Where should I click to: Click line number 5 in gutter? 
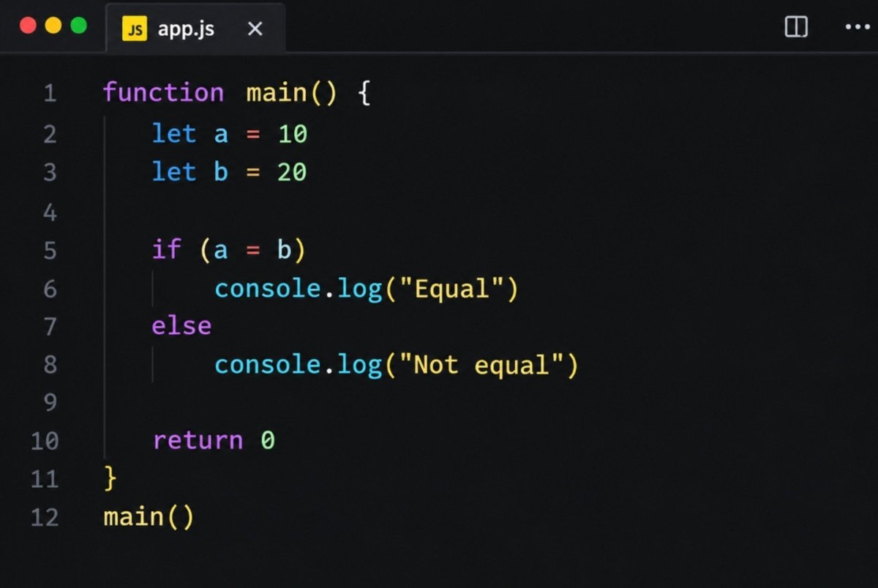pos(50,251)
